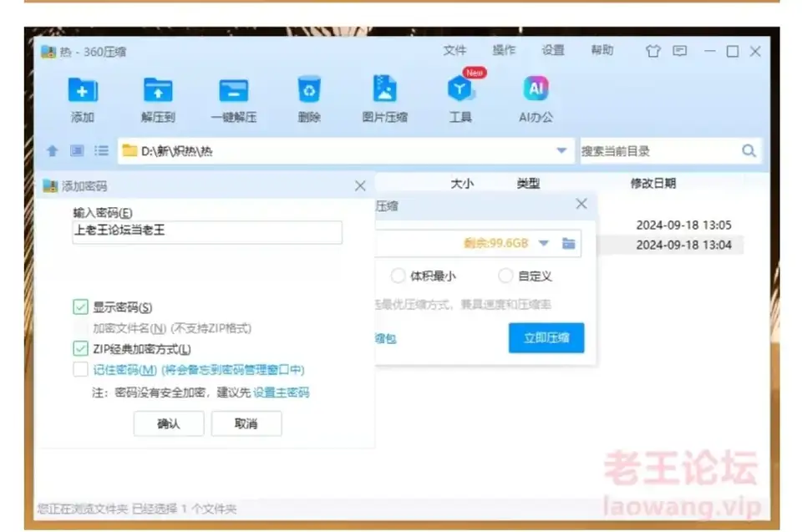Toggle the ZIP经典加密方式(L) checkbox

point(80,348)
